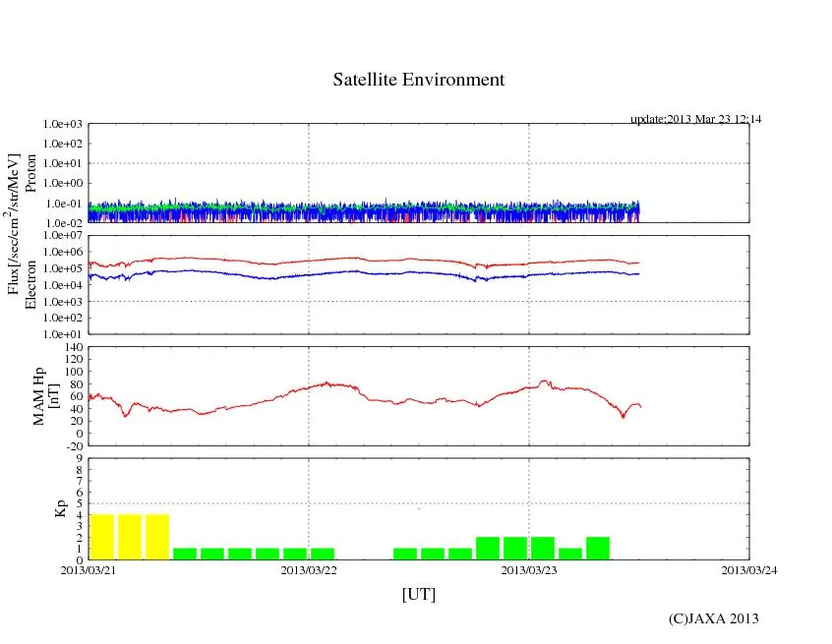Click the 1.0e+03 tick atop Proton axis

point(63,124)
